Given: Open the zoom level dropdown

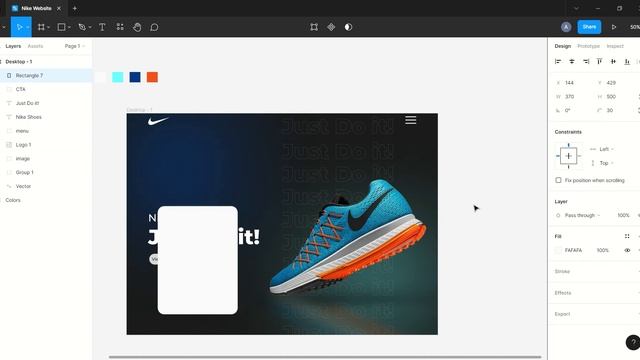Looking at the screenshot, I should (635, 27).
